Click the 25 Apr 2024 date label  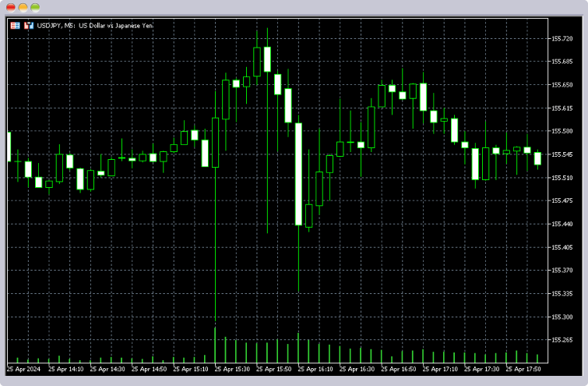(x=23, y=369)
